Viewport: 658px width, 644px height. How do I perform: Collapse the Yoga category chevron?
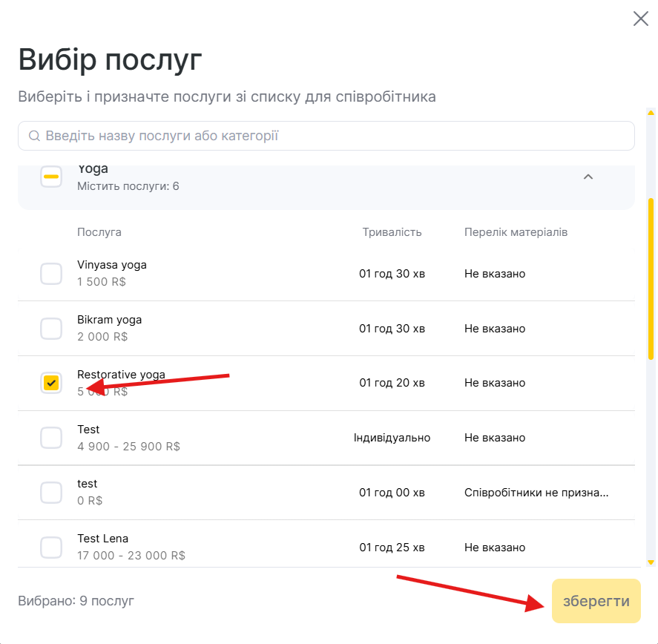point(588,177)
